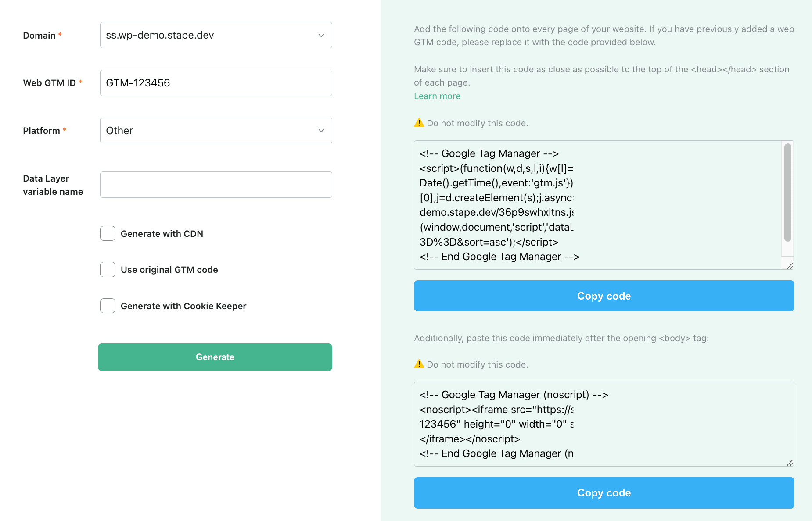Open the Domain dropdown

(x=216, y=35)
